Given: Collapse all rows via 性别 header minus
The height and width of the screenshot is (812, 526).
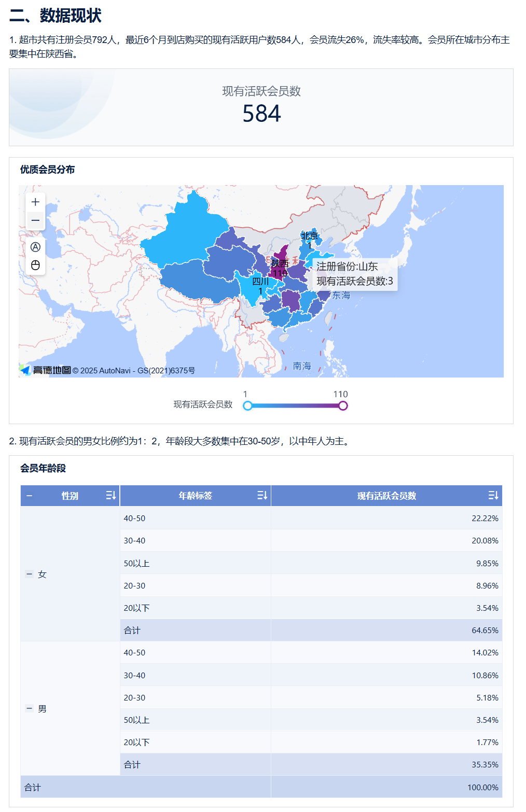Looking at the screenshot, I should [30, 496].
